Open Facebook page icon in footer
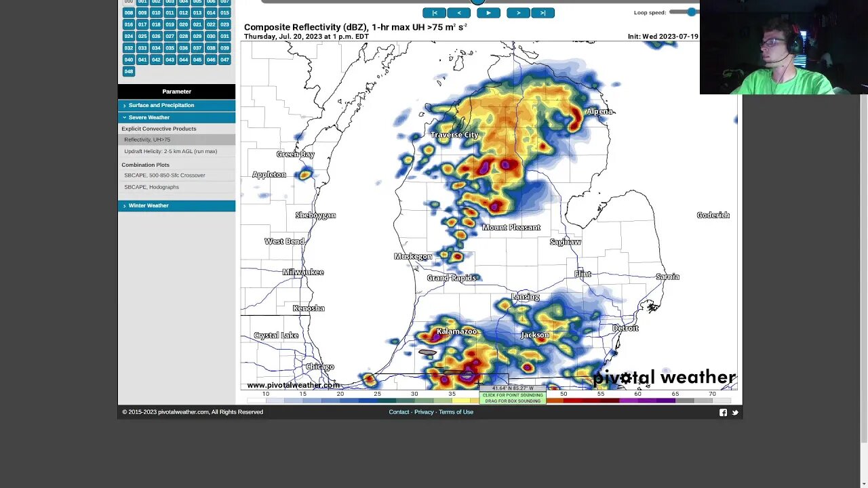This screenshot has height=488, width=868. (x=723, y=412)
